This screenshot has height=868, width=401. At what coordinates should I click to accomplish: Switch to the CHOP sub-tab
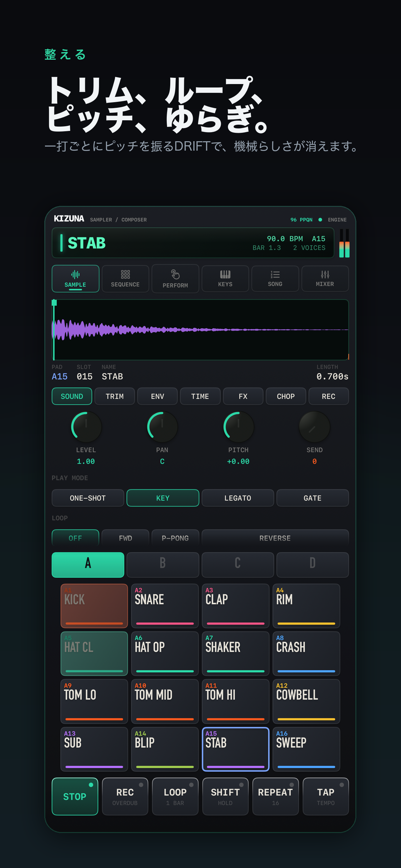[285, 396]
